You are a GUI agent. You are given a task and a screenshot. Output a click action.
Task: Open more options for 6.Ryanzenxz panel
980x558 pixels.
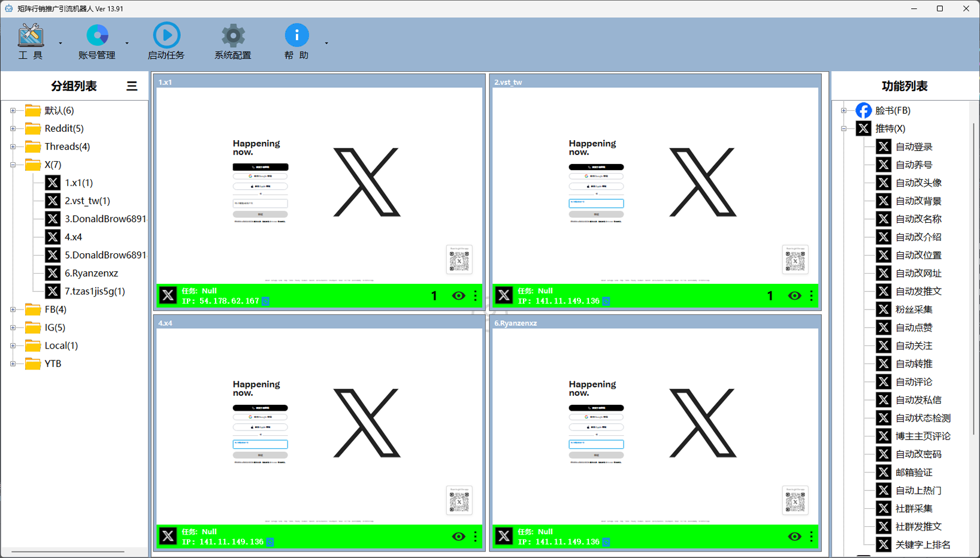[812, 536]
